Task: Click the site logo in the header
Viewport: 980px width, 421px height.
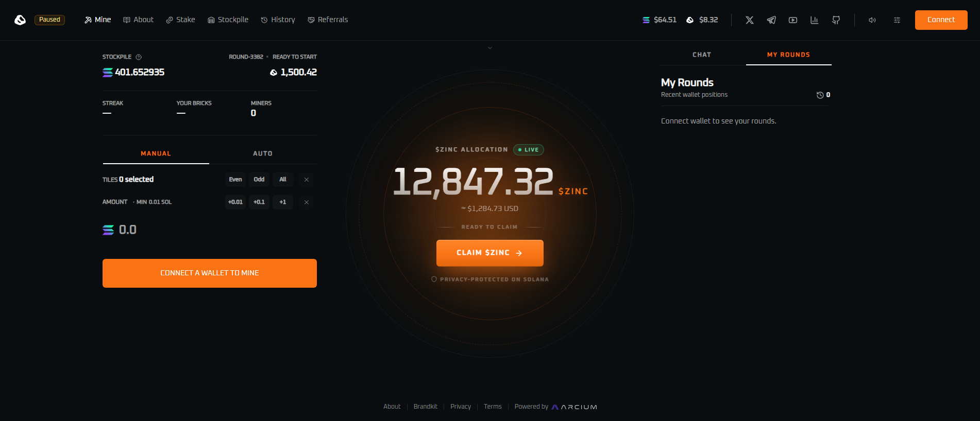Action: pyautogui.click(x=20, y=20)
